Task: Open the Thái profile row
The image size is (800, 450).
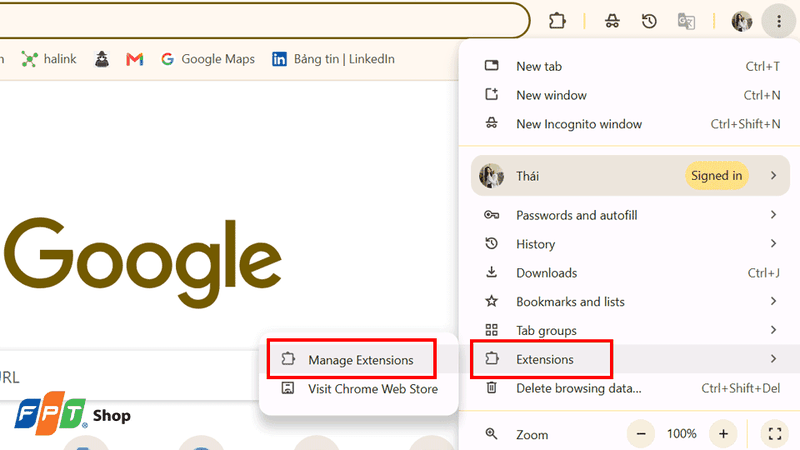Action: [630, 176]
